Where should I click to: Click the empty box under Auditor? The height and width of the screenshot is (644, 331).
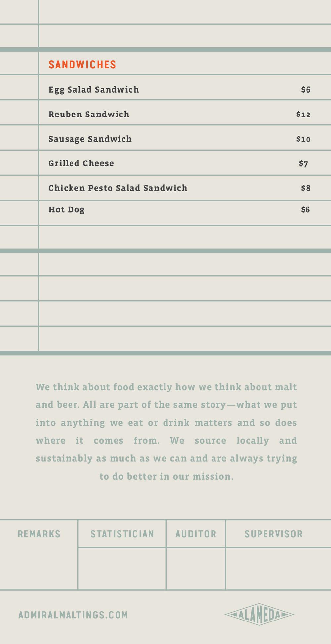pos(196,569)
